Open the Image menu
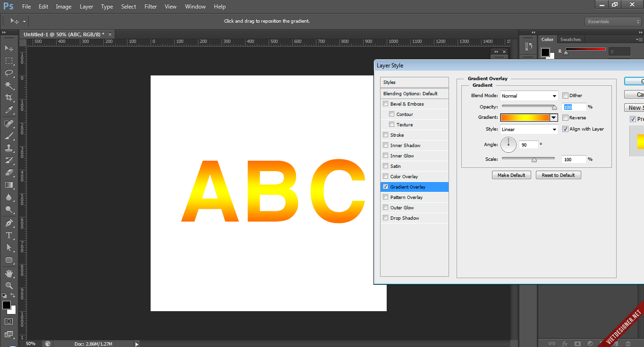Screen dimensions: 644x347 coord(64,7)
